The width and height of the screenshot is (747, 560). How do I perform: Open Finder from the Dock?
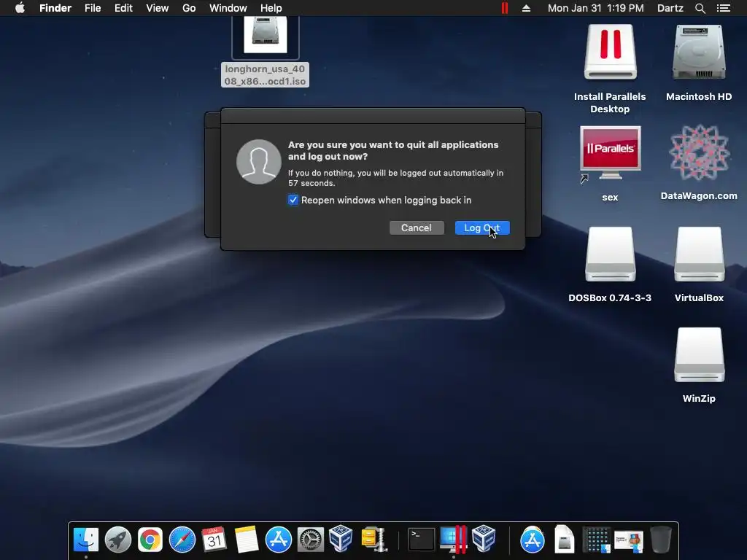point(86,540)
